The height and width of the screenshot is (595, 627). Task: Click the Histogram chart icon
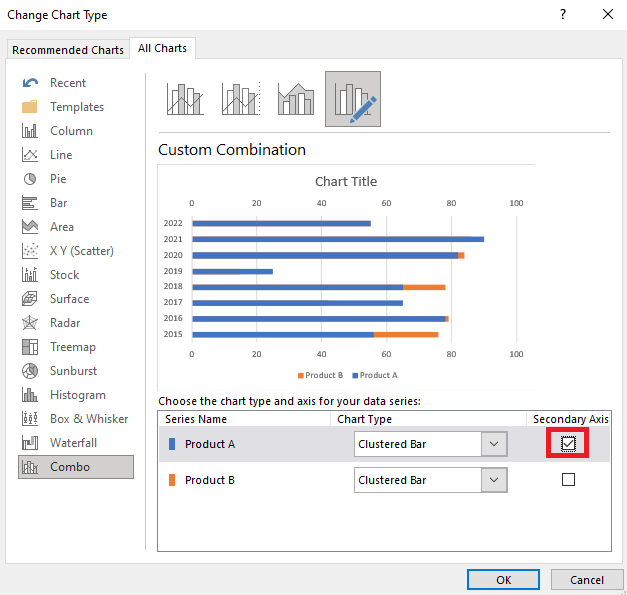click(x=30, y=395)
